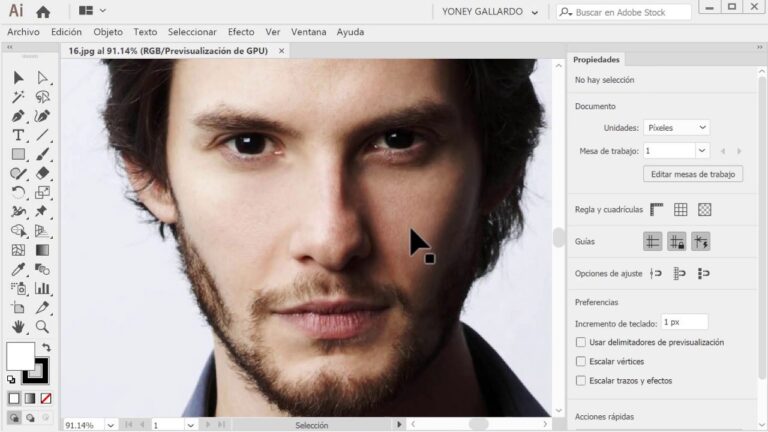Toggle the grid display button

(x=680, y=209)
